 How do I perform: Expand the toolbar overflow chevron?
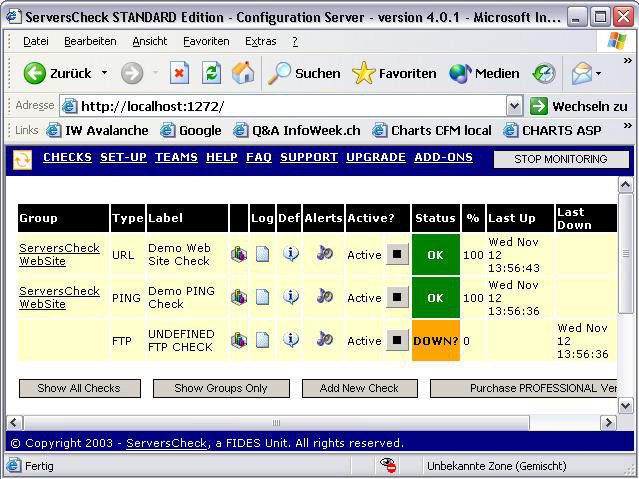[628, 61]
